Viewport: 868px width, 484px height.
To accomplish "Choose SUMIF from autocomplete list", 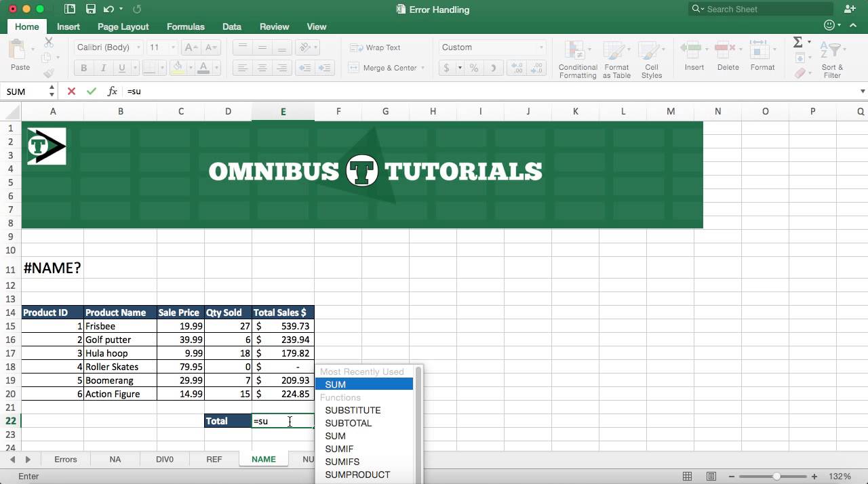I will [x=339, y=449].
